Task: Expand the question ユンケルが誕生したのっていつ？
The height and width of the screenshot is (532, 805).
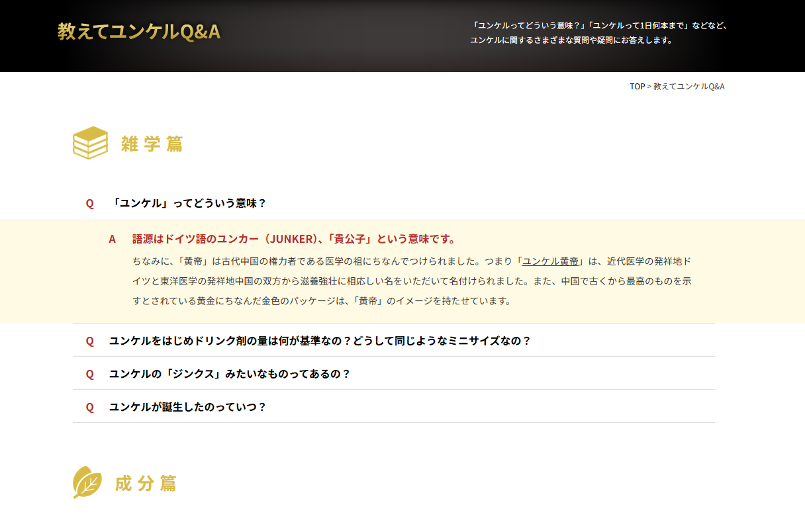Action: tap(394, 407)
